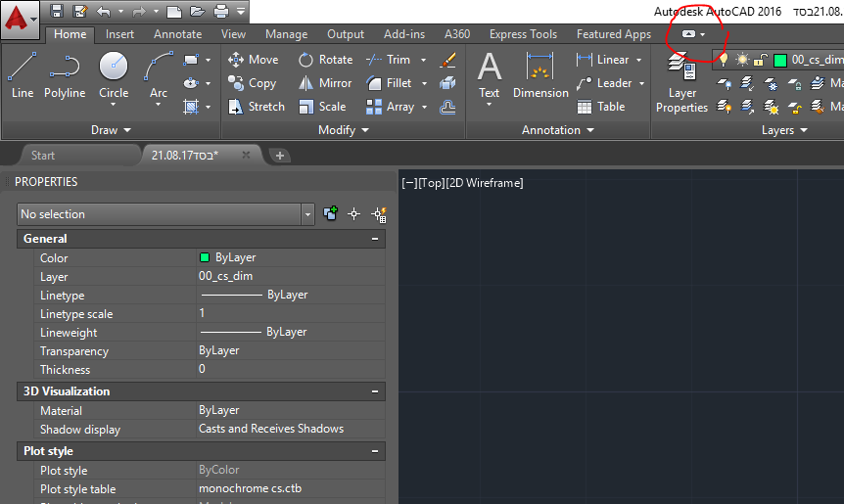Expand the Modify panel

click(344, 130)
